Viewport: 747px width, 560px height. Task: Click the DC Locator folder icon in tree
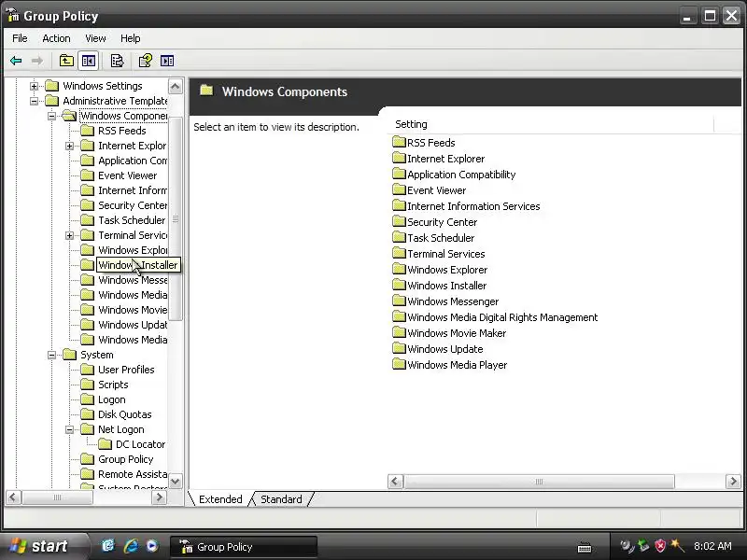point(105,444)
